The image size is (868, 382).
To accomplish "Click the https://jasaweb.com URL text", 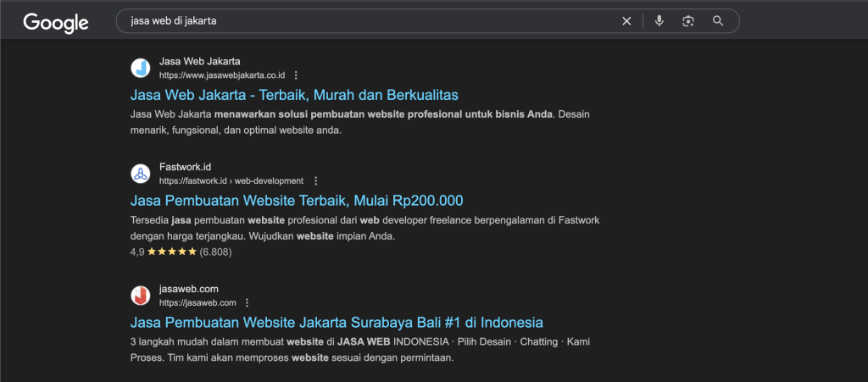I will click(x=198, y=303).
